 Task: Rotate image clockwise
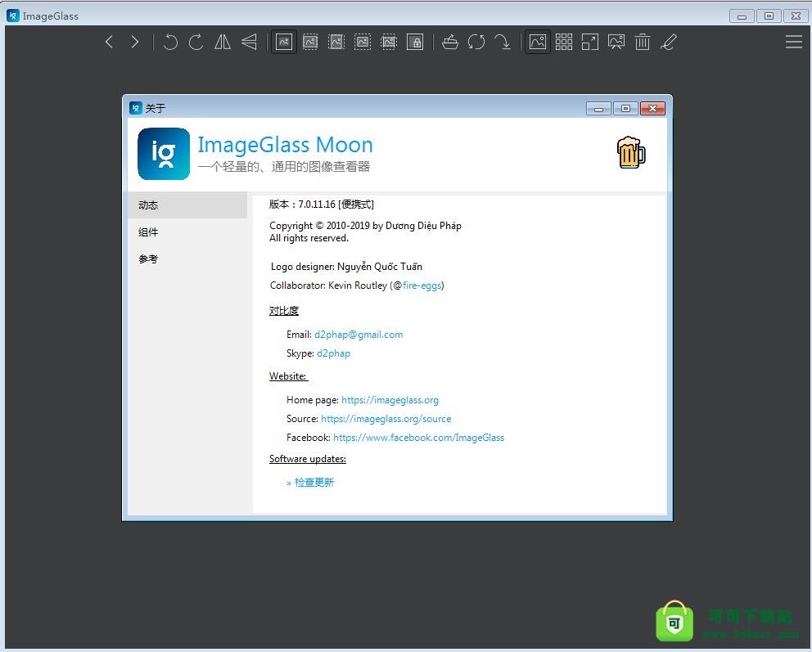click(196, 42)
